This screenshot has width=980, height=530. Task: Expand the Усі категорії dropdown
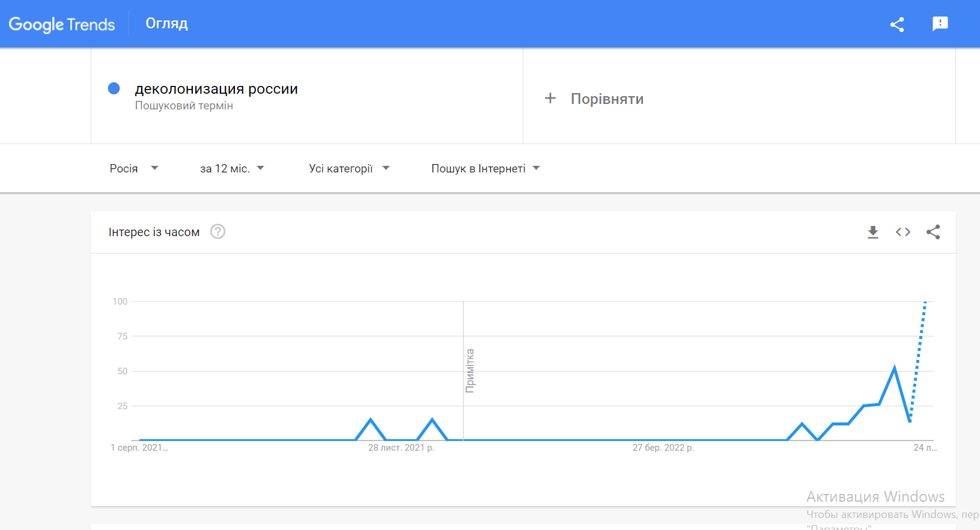point(349,169)
